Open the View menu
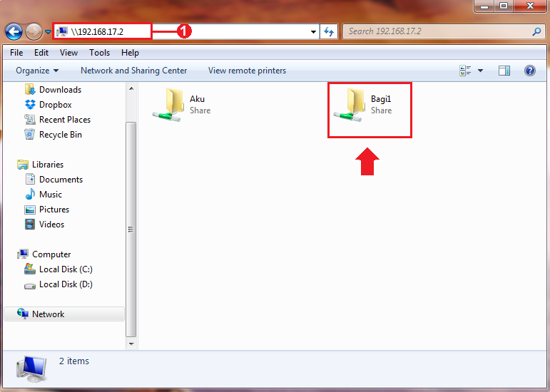 68,53
